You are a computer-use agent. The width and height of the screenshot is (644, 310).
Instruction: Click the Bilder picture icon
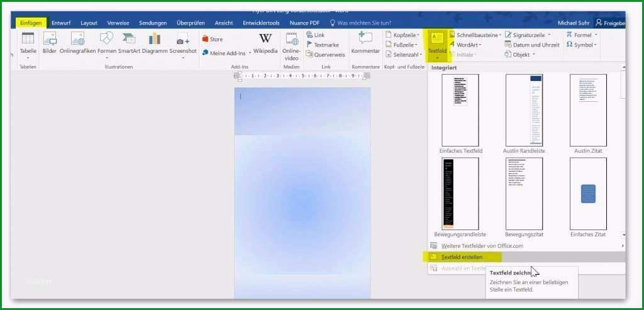click(49, 43)
